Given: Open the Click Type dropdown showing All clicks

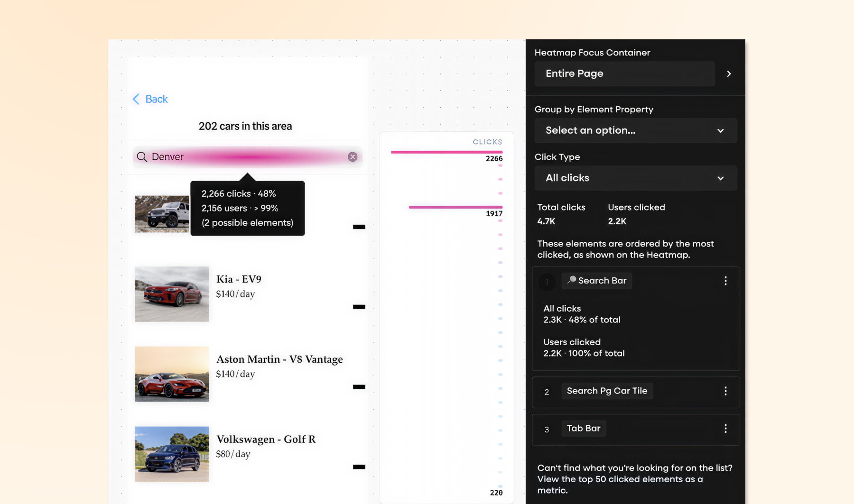Looking at the screenshot, I should click(636, 178).
